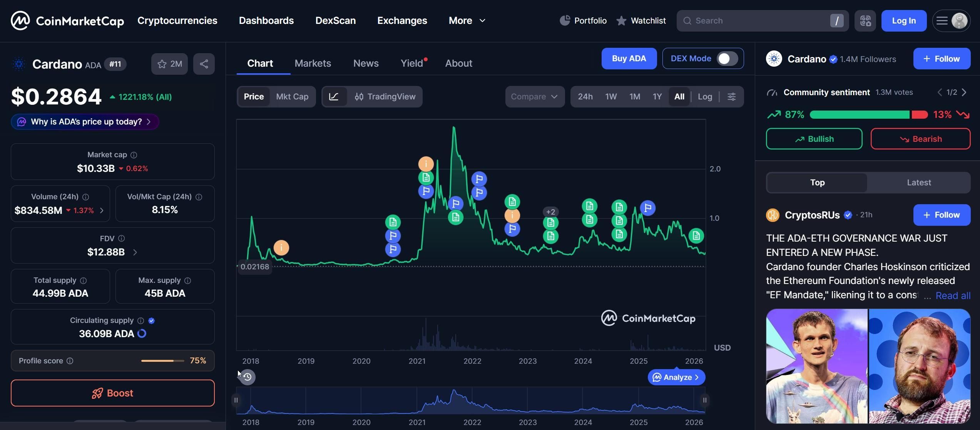
Task: Open the Compare dropdown
Action: pyautogui.click(x=535, y=97)
